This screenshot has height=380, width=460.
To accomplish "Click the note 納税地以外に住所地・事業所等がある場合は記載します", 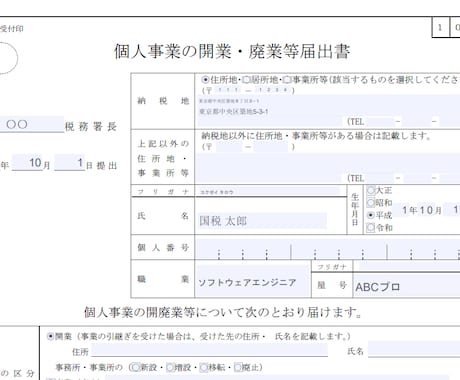I will click(x=317, y=136).
